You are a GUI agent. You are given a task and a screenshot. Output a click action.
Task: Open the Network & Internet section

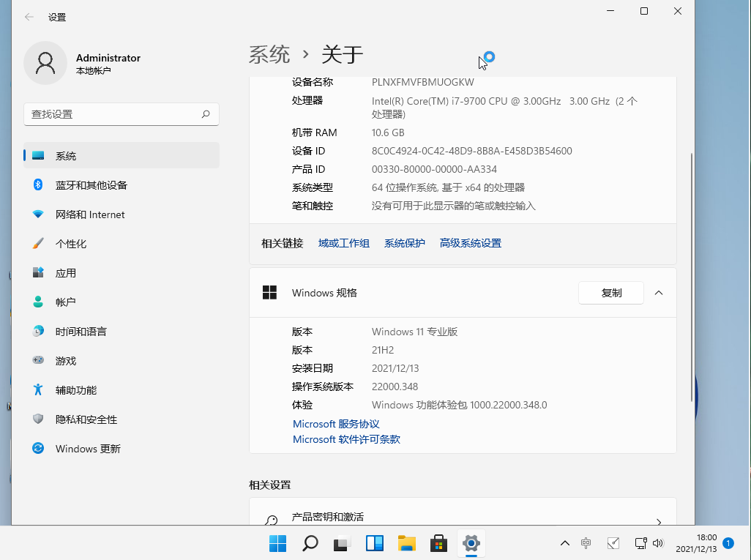89,214
